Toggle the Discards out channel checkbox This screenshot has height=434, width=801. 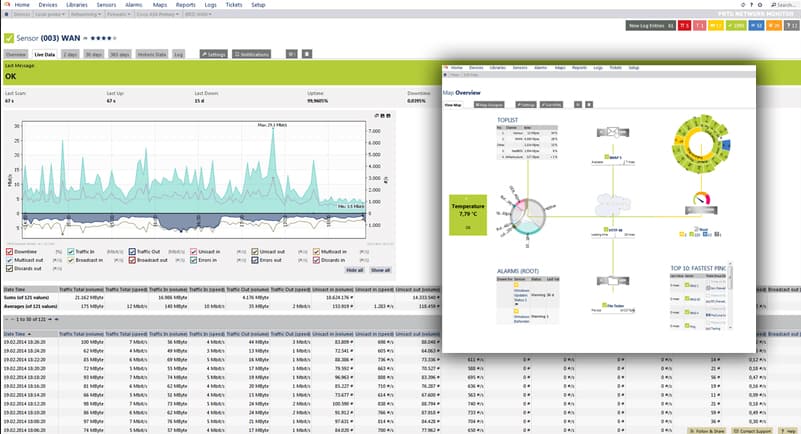click(x=9, y=268)
